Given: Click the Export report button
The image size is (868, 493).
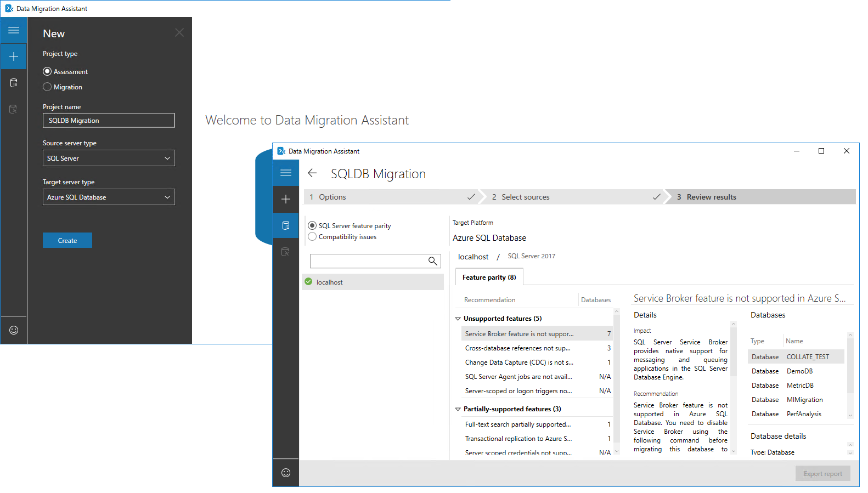Looking at the screenshot, I should [x=822, y=474].
